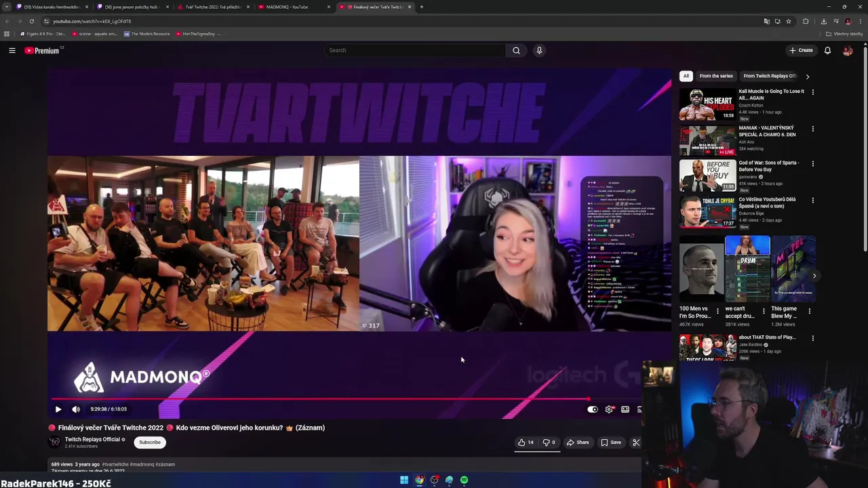Switch to Tvář Twitche 2022 browser tab
This screenshot has height=488, width=868.
click(x=212, y=7)
